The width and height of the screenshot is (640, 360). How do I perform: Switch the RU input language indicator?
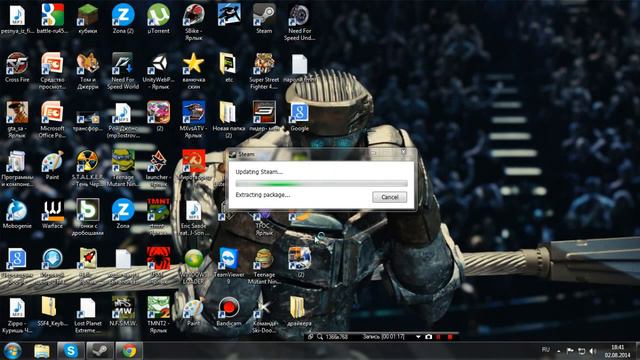545,350
